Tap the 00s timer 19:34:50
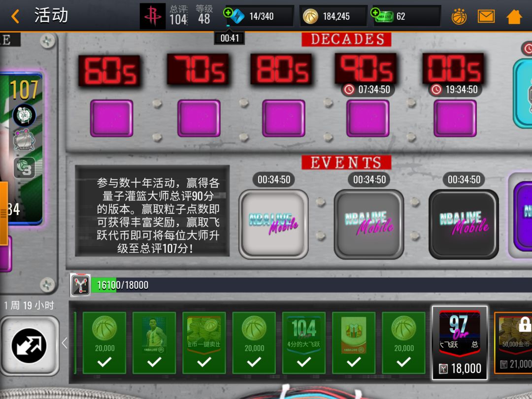 [455, 90]
